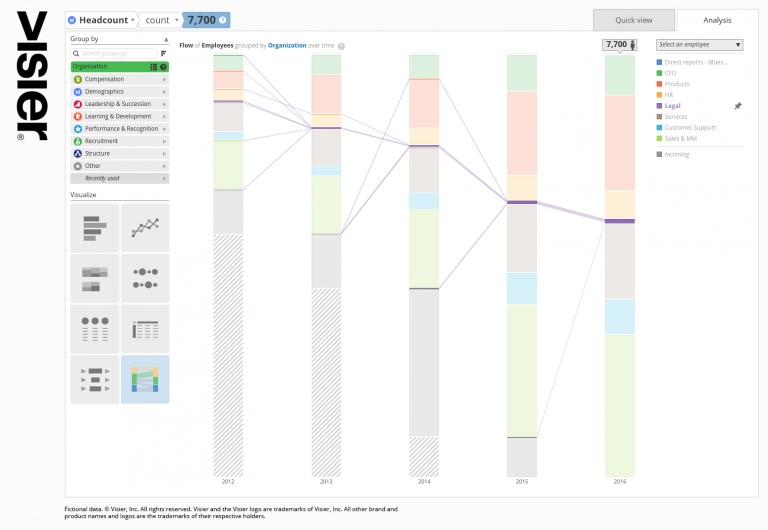
Task: Toggle the Incoming legend entry
Action: click(676, 154)
